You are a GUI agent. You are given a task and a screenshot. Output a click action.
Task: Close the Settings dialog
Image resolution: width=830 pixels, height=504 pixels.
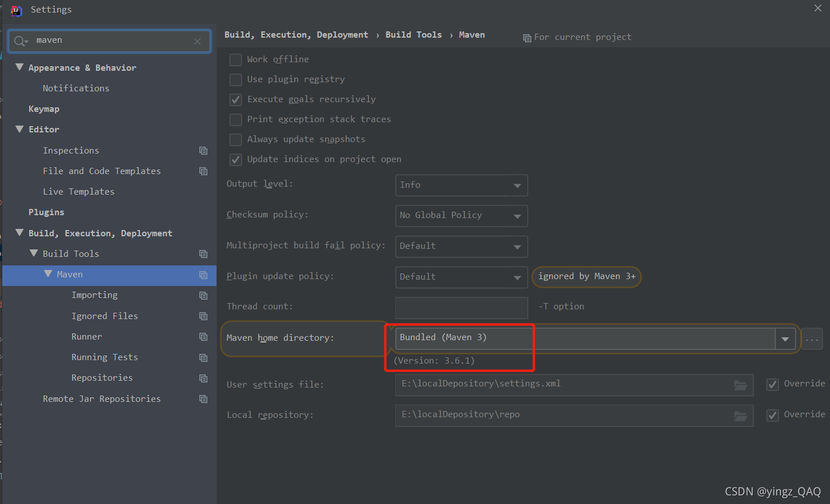pyautogui.click(x=818, y=8)
